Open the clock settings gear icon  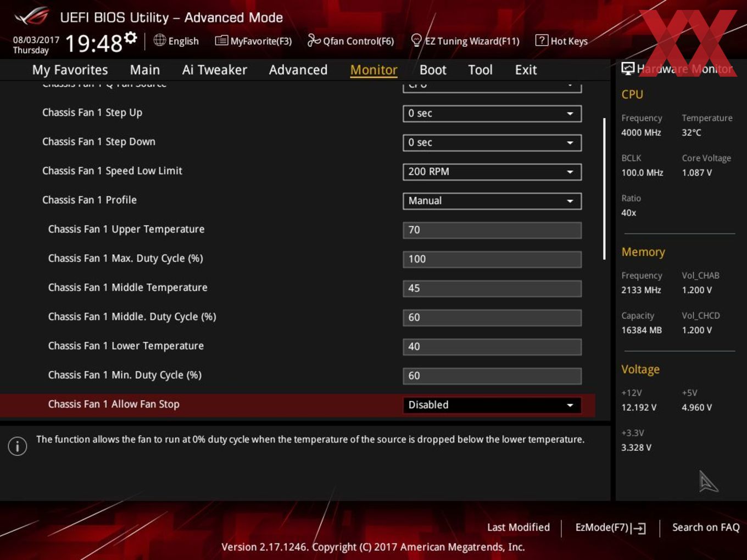click(x=130, y=37)
